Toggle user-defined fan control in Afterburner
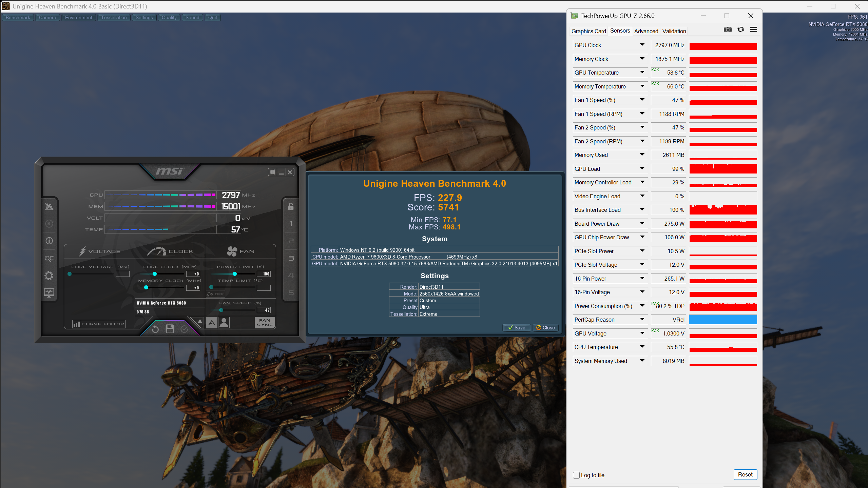Viewport: 868px width, 488px height. pos(224,323)
